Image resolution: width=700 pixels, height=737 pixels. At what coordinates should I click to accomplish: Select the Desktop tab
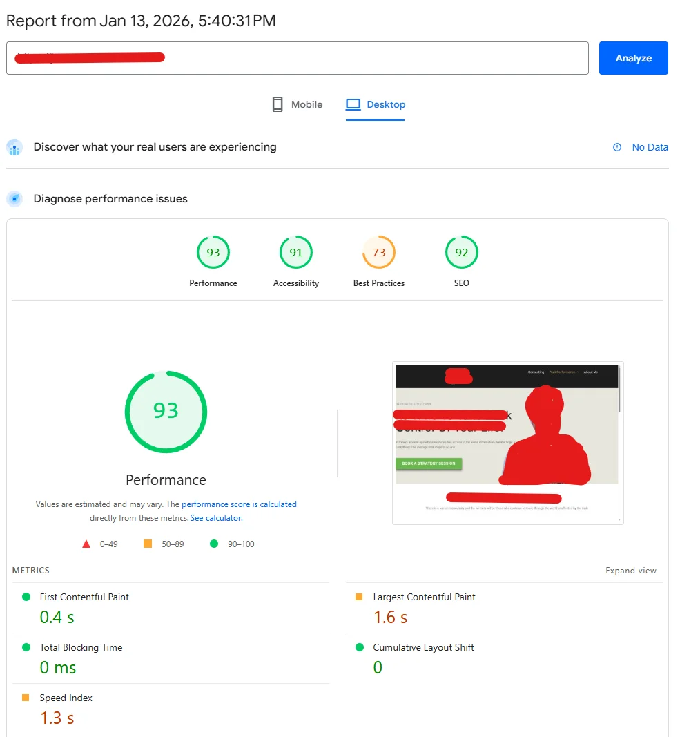coord(376,104)
